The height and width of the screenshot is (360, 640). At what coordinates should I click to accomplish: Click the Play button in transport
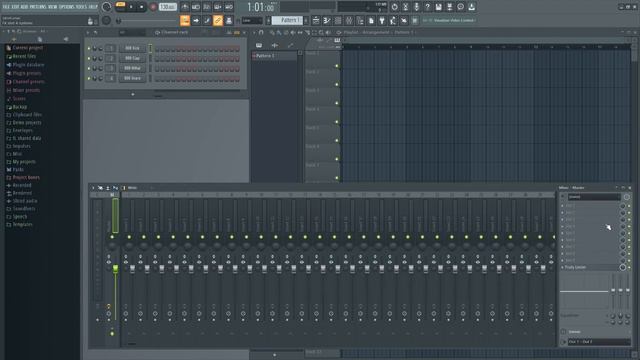131,7
